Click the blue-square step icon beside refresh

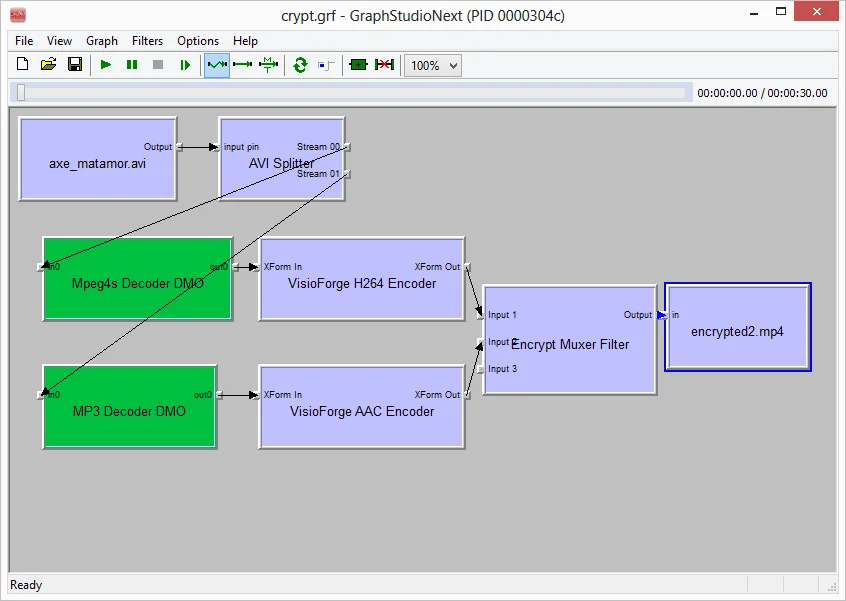[x=324, y=64]
